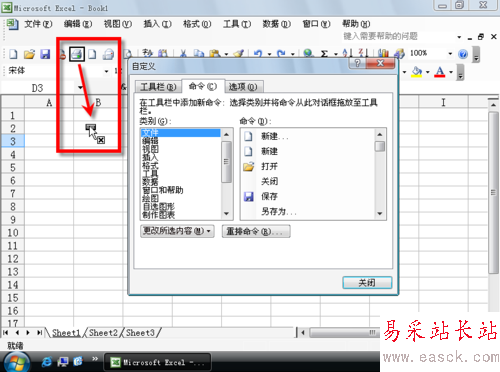Open the 数据 (Data) menu

pyautogui.click(x=276, y=24)
